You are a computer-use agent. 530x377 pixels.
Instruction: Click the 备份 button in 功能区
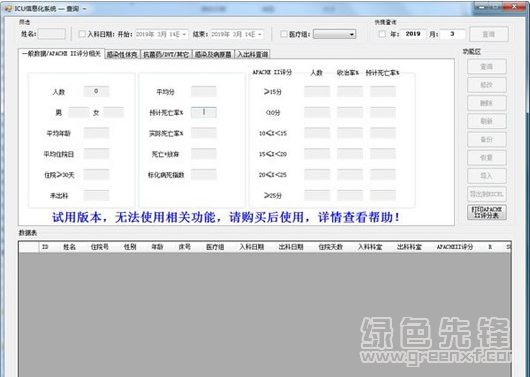[x=487, y=140]
